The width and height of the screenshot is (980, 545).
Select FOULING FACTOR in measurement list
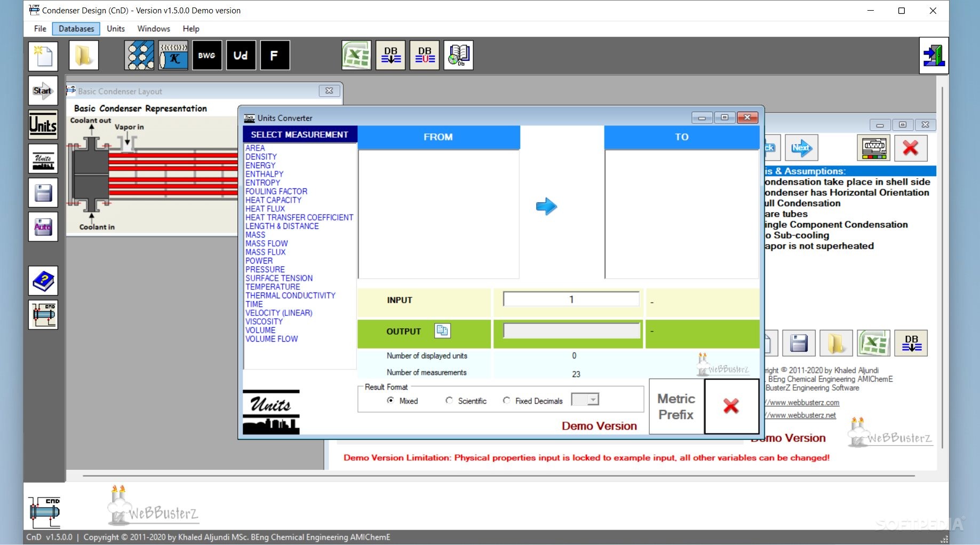click(x=276, y=191)
